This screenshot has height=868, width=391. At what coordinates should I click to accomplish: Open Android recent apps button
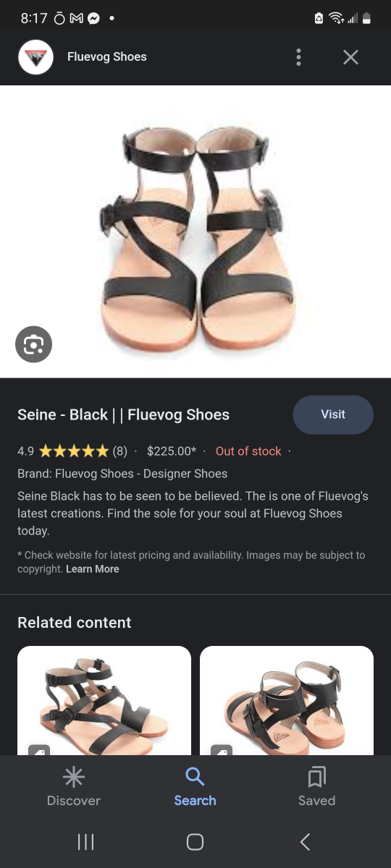coord(85,841)
